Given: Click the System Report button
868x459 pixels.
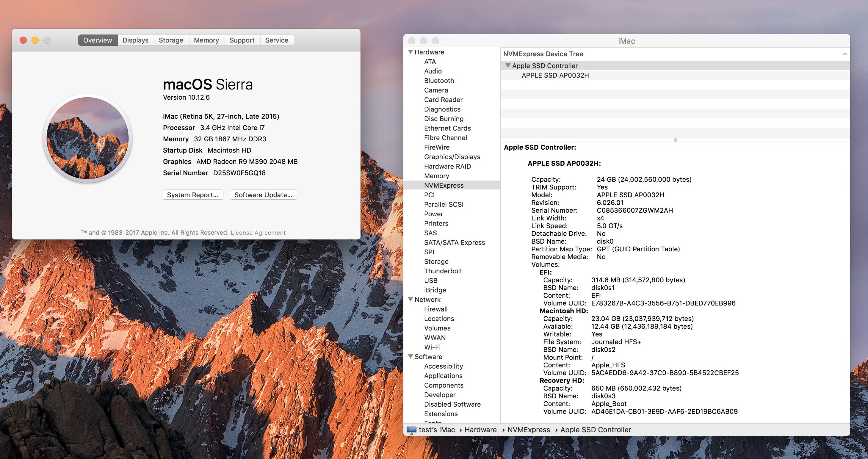Looking at the screenshot, I should (x=193, y=195).
